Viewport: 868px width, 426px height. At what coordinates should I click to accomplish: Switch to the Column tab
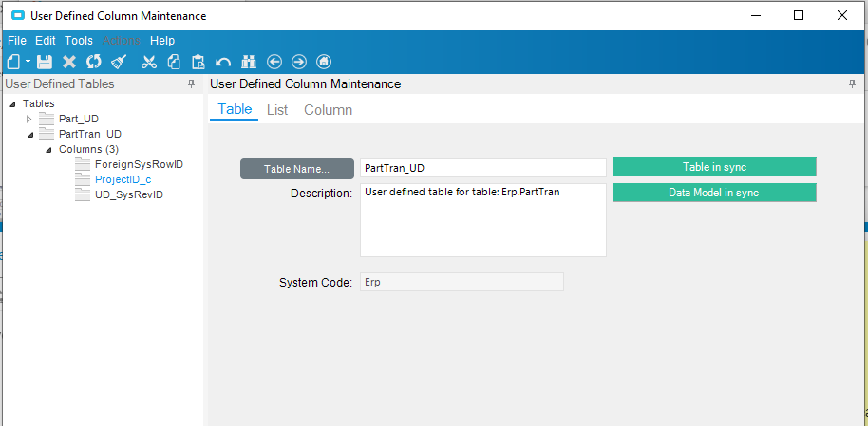[x=329, y=109]
